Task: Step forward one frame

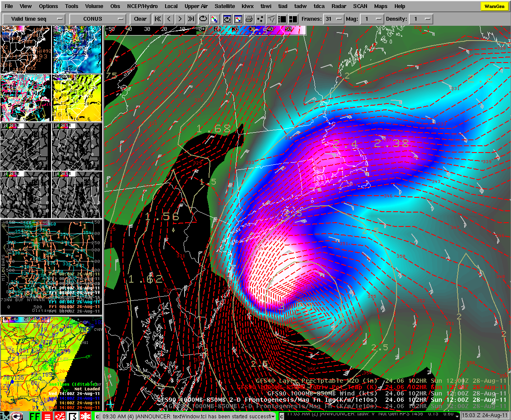Action: [180, 19]
